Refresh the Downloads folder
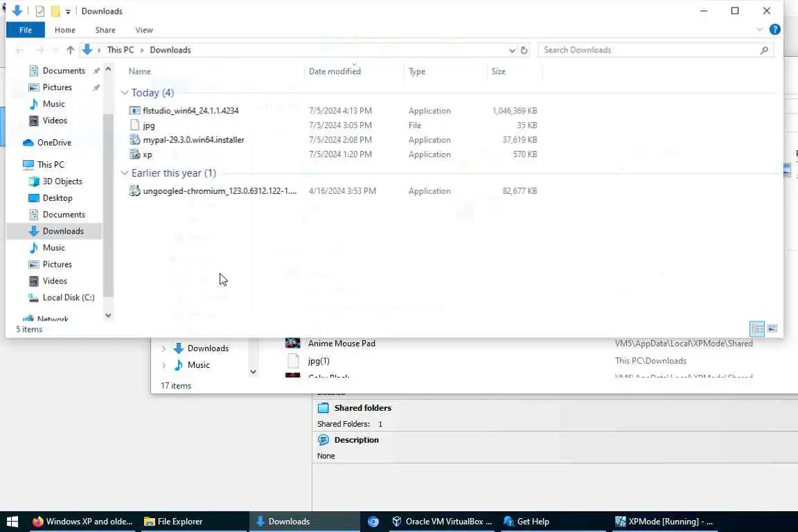Screen dimensions: 798x532 tap(524, 50)
